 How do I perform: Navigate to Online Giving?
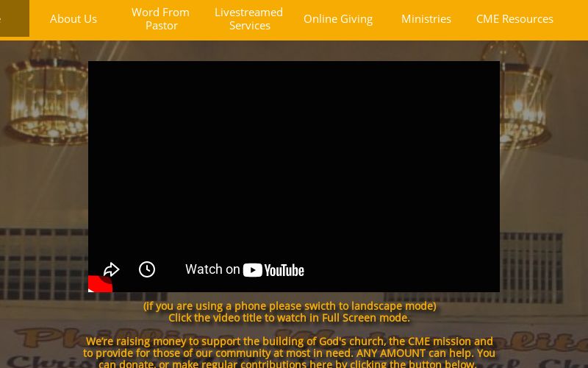click(x=338, y=19)
